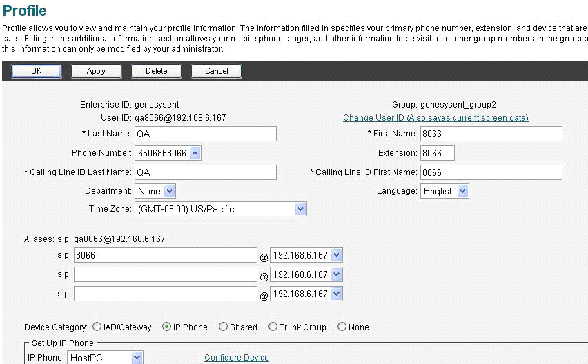Expand the first sip alias domain dropdown
The width and height of the screenshot is (588, 364).
[336, 256]
